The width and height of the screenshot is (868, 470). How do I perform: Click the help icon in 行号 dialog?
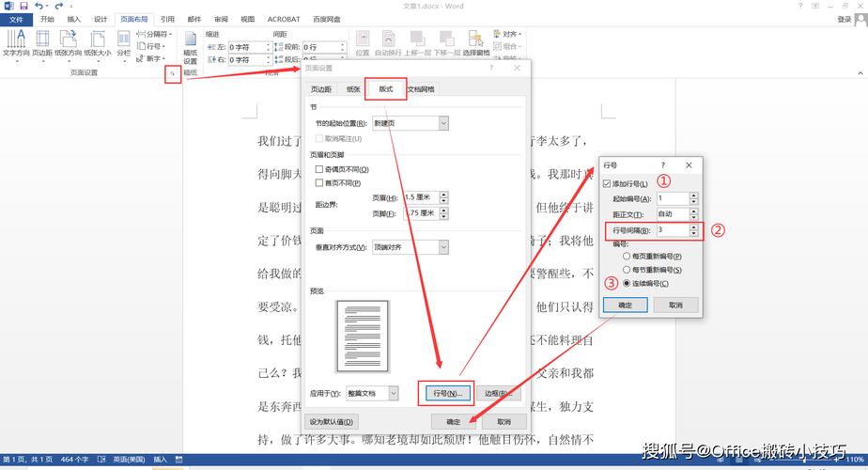[x=662, y=165]
